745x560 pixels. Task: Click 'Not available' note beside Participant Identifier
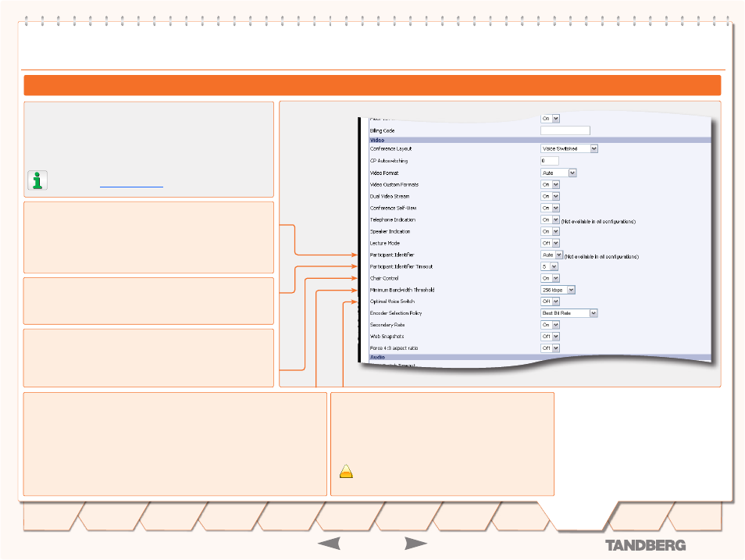(x=601, y=257)
